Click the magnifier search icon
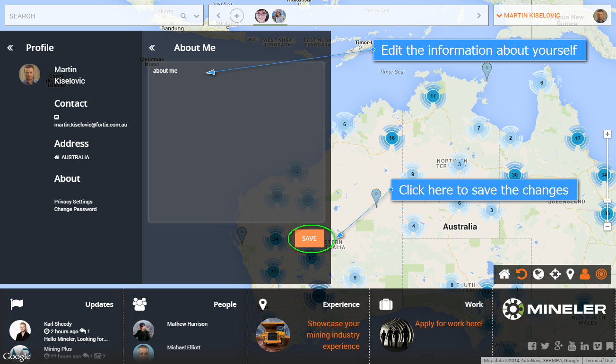 click(x=183, y=16)
